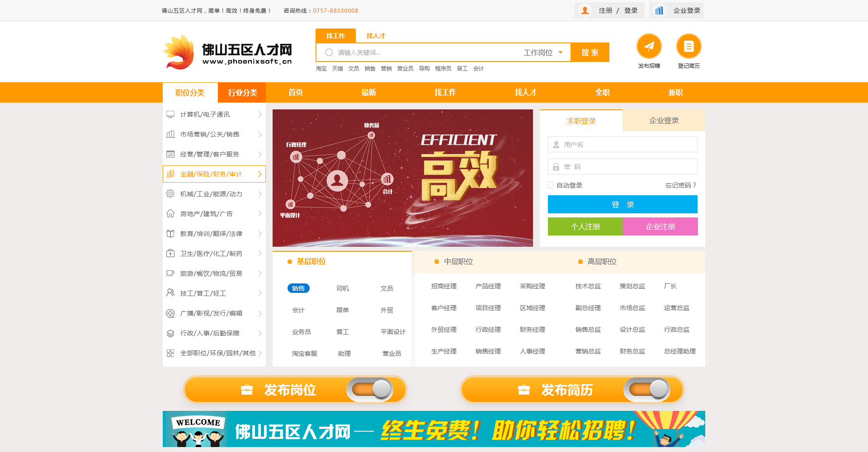
Task: Open the 忘记密码 link
Action: (680, 185)
